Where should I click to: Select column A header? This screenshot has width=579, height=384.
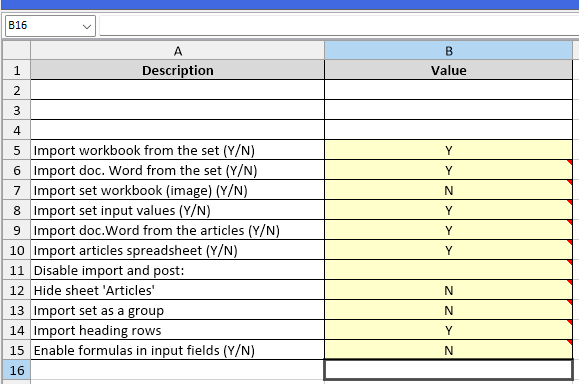[x=178, y=51]
